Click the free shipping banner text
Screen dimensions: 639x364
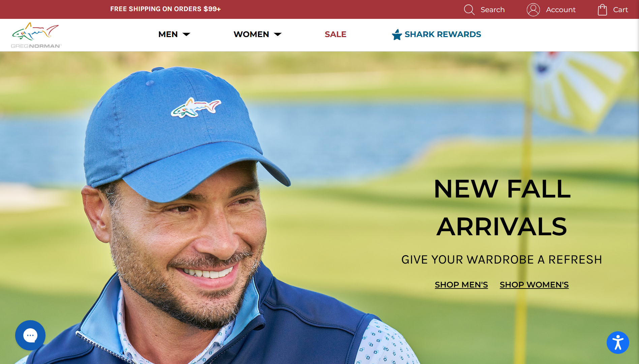coord(165,9)
